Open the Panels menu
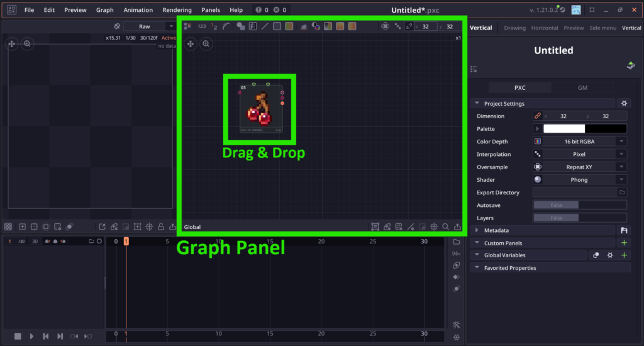The height and width of the screenshot is (346, 644). [211, 10]
